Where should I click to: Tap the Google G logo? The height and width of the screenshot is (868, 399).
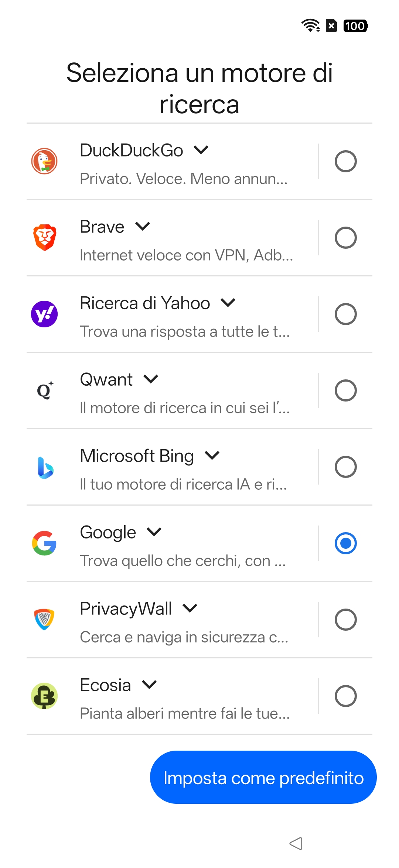point(44,543)
